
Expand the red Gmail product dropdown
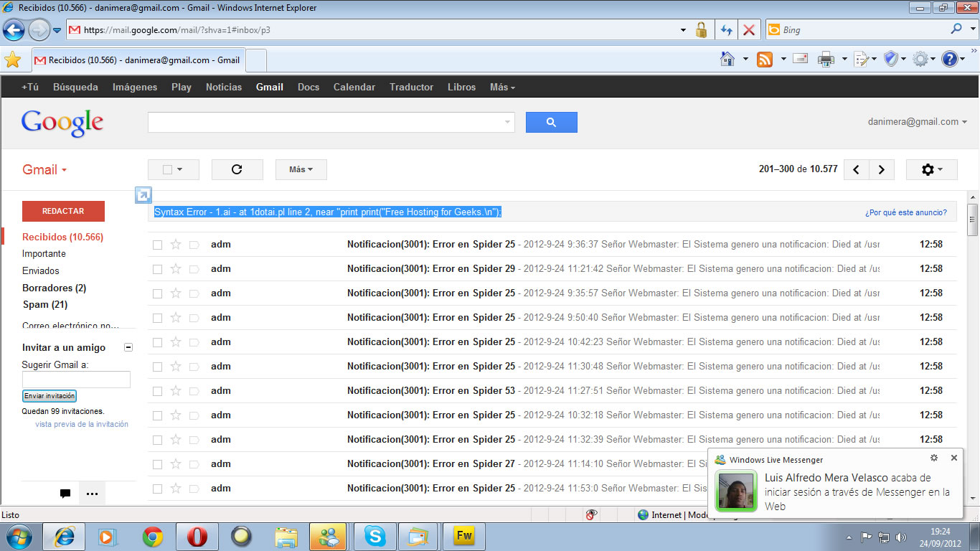pos(44,170)
